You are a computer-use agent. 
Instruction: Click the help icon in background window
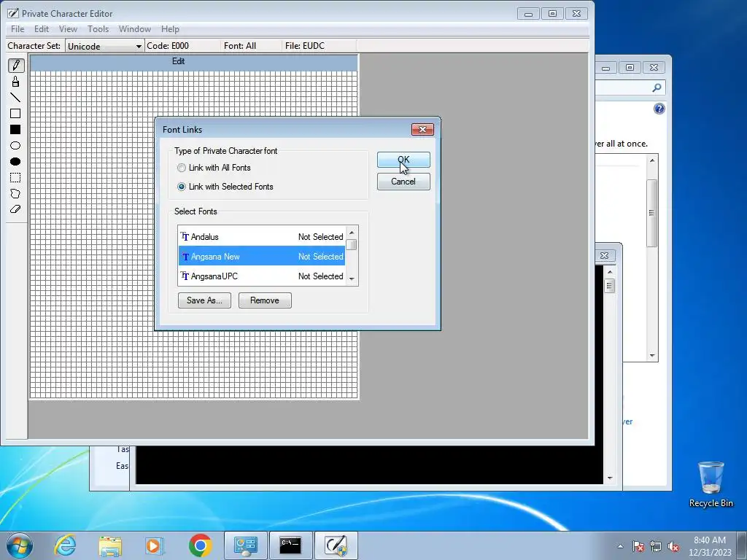click(x=659, y=109)
